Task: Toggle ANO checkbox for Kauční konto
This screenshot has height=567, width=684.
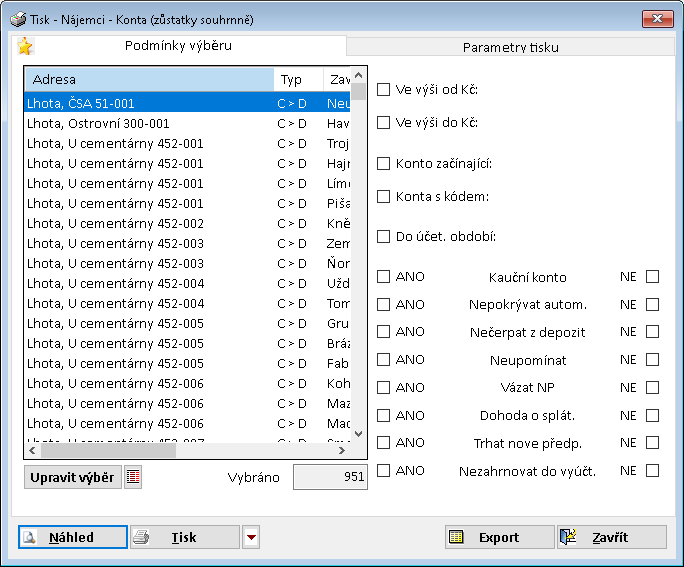Action: [x=383, y=277]
